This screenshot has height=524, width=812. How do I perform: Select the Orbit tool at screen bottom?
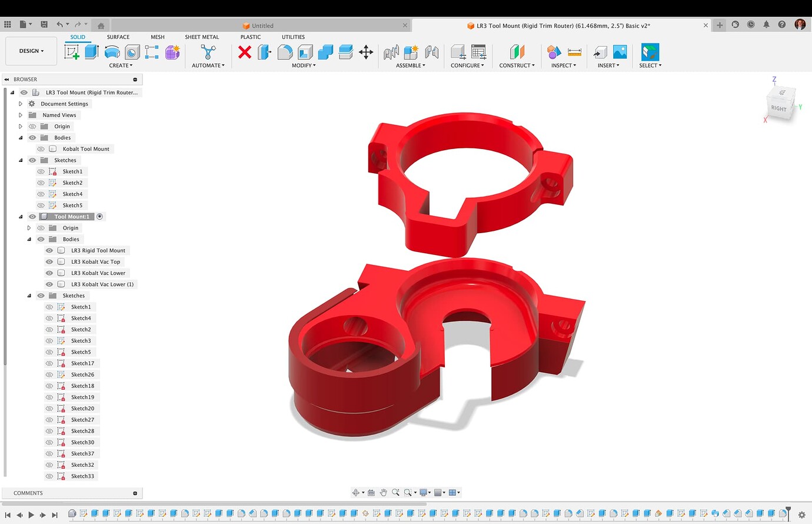pos(356,492)
